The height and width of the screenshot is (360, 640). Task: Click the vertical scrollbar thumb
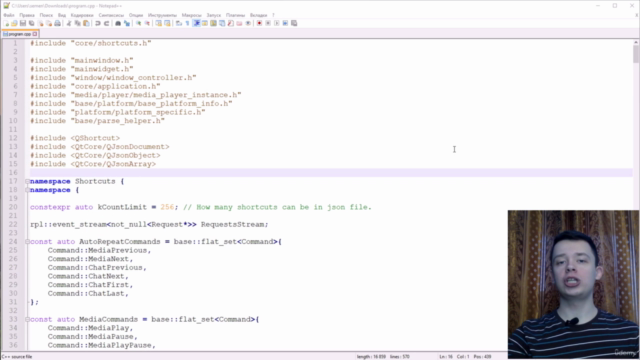click(636, 53)
